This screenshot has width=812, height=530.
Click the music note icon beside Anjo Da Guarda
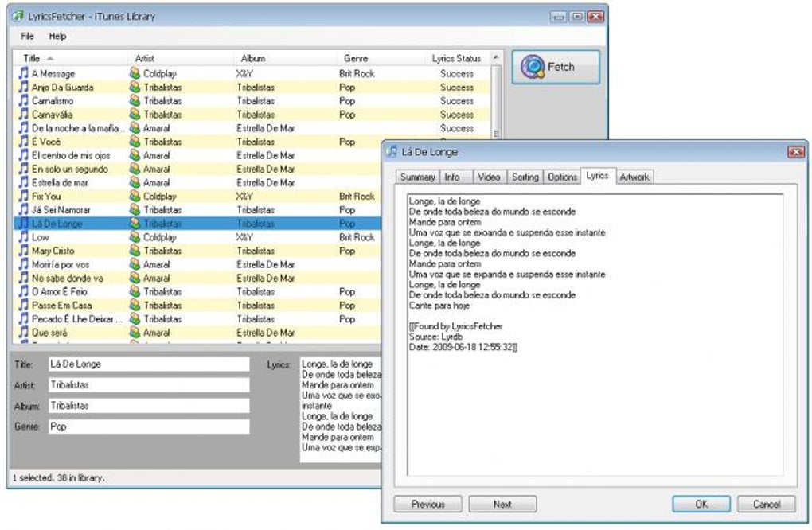[x=23, y=87]
